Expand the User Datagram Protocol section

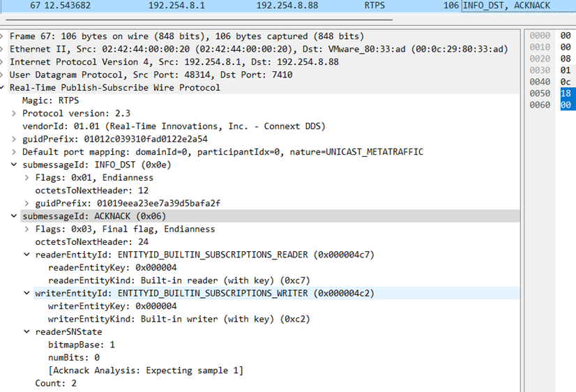(3, 75)
